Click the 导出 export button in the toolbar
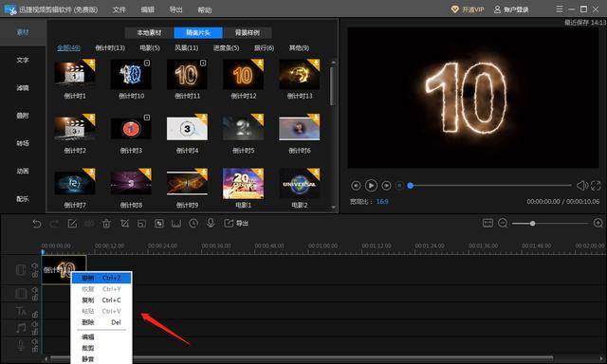This screenshot has width=607, height=364. click(236, 223)
